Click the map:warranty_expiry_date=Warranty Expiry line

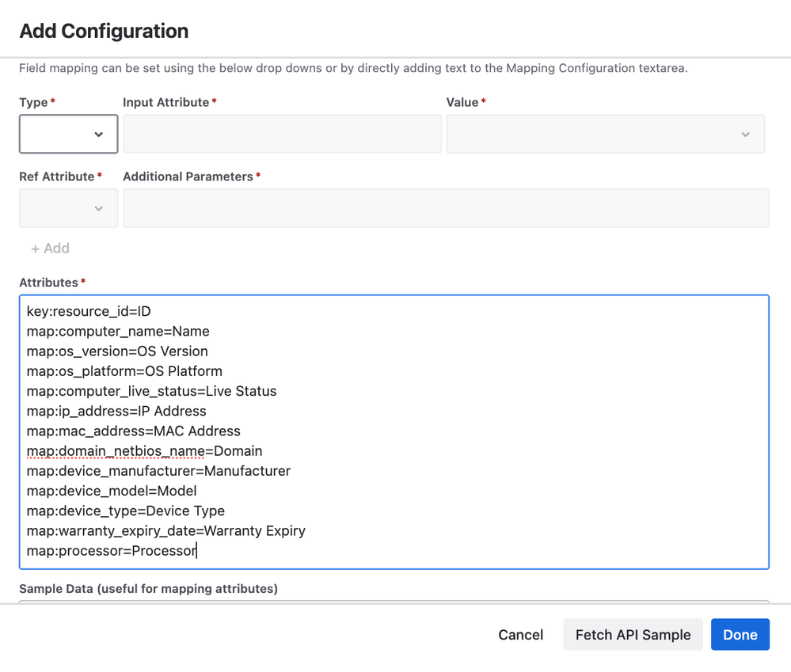pyautogui.click(x=165, y=531)
